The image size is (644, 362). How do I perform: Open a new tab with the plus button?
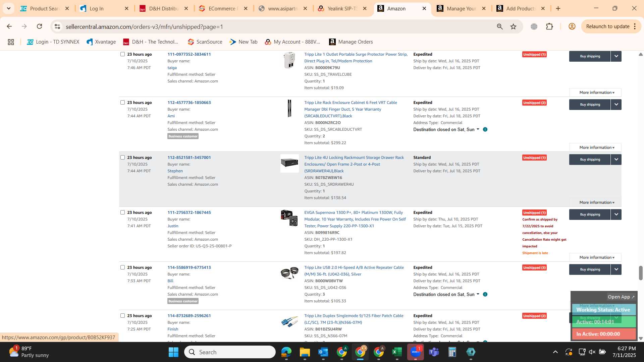(x=558, y=8)
